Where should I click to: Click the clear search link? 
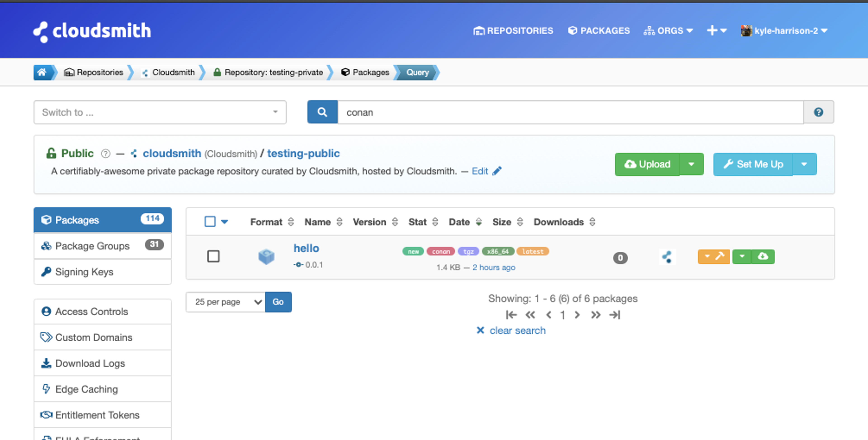517,331
